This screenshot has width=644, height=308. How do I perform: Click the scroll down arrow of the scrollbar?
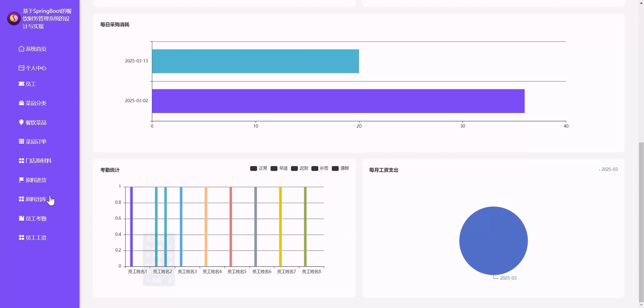[641, 305]
